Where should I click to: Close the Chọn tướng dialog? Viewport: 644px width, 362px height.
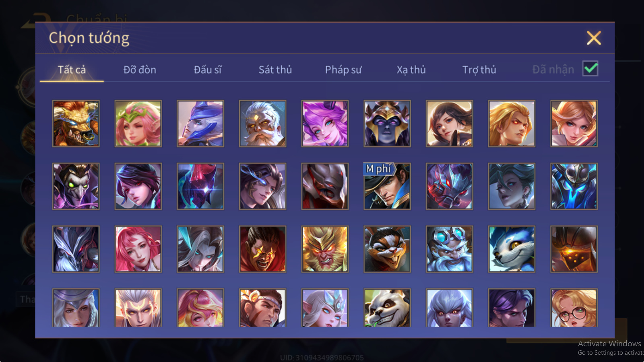pyautogui.click(x=594, y=38)
